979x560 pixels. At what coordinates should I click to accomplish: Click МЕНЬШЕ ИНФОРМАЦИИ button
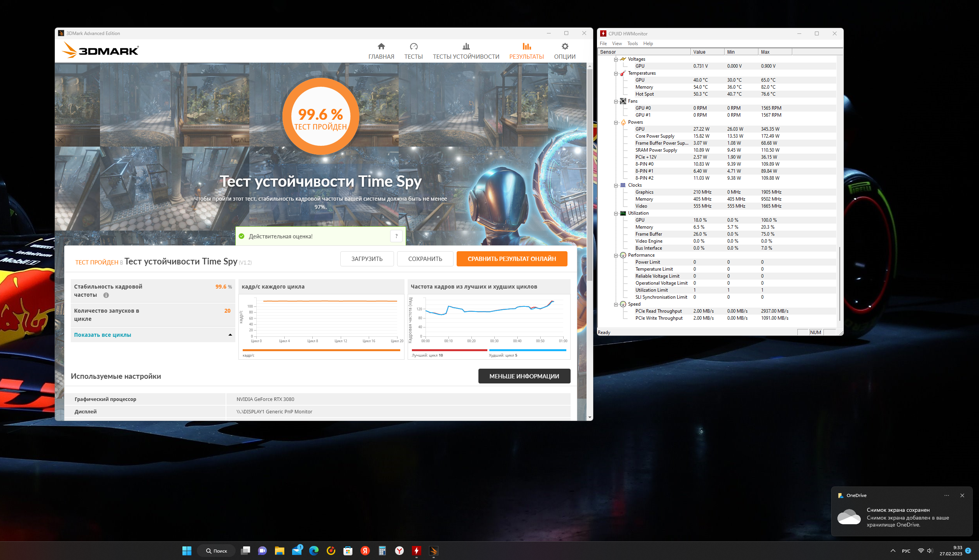coord(524,376)
